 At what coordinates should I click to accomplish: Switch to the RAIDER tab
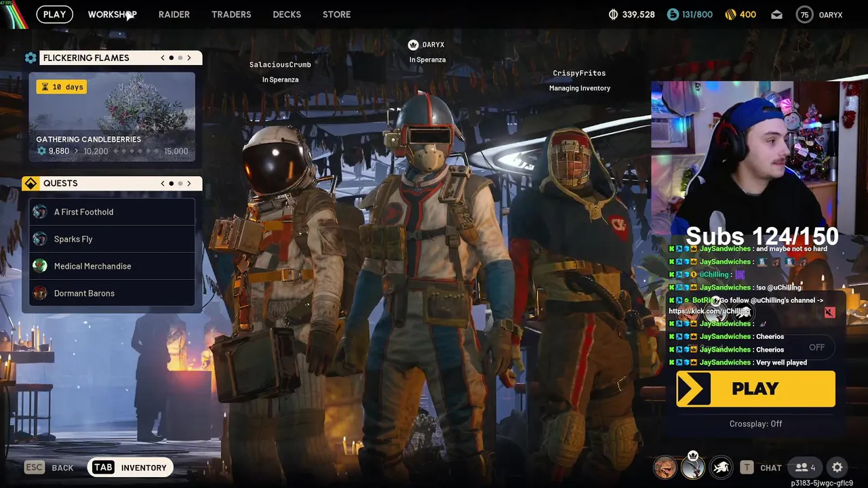pos(174,14)
